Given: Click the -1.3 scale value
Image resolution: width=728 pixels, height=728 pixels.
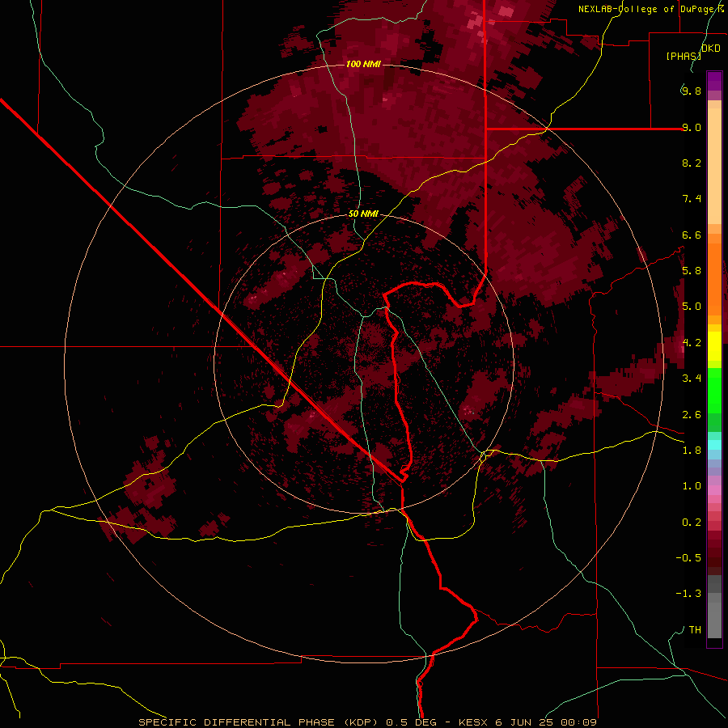Looking at the screenshot, I should (688, 594).
